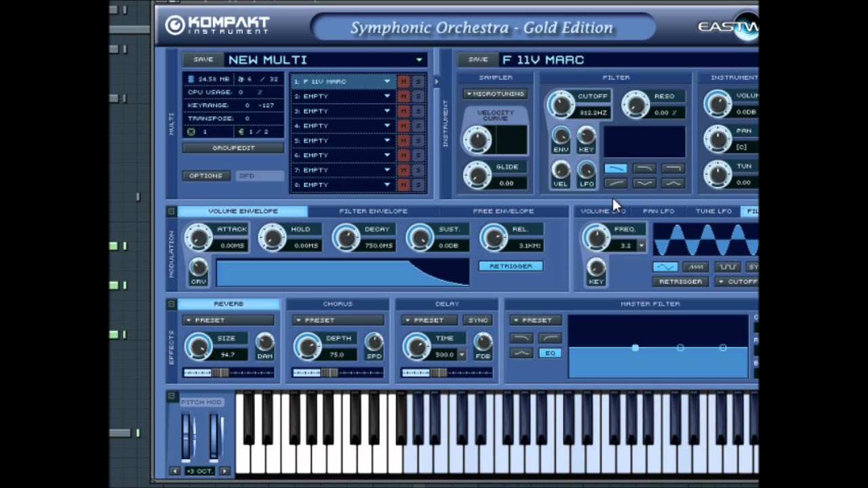This screenshot has width=868, height=488.
Task: Click the instrument Tune knob
Action: 717,174
